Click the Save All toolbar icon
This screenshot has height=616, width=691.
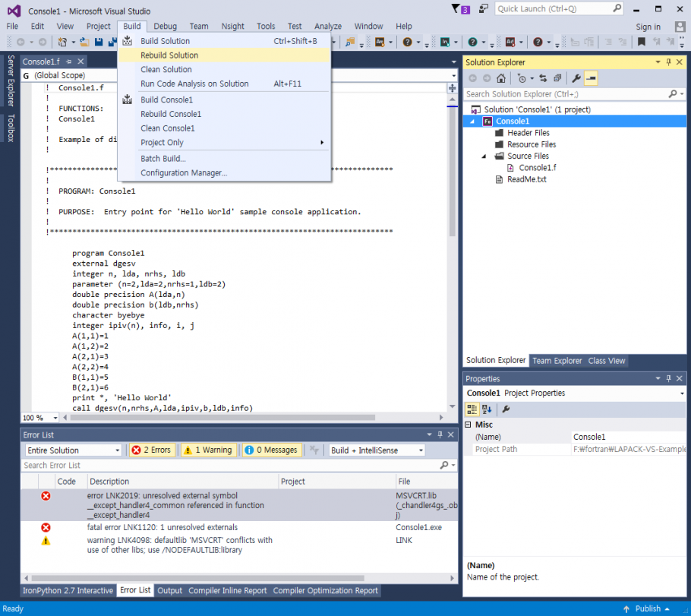[x=111, y=43]
